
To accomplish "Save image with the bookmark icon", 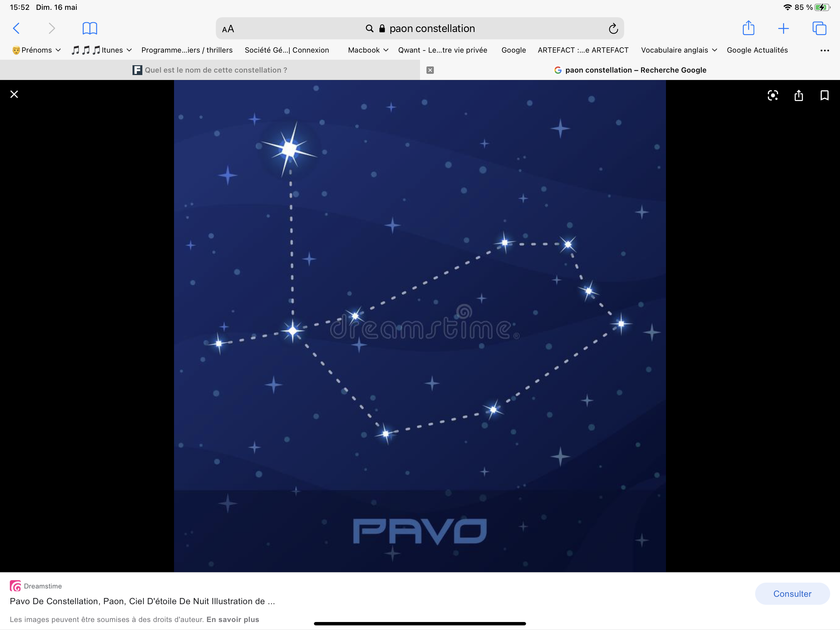I will (824, 95).
